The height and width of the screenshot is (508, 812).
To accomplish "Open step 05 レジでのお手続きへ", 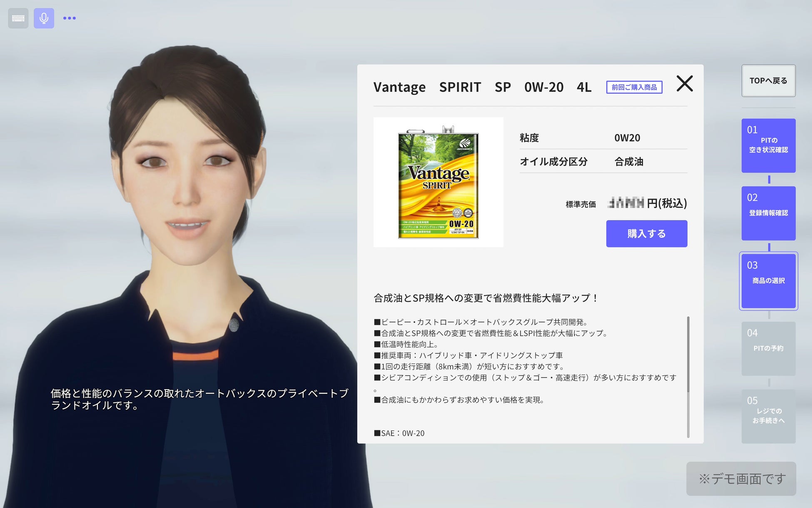I will 768,416.
